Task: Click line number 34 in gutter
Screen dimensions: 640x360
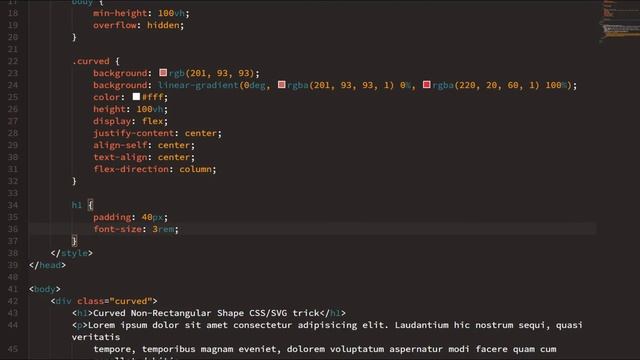Action: click(x=13, y=205)
